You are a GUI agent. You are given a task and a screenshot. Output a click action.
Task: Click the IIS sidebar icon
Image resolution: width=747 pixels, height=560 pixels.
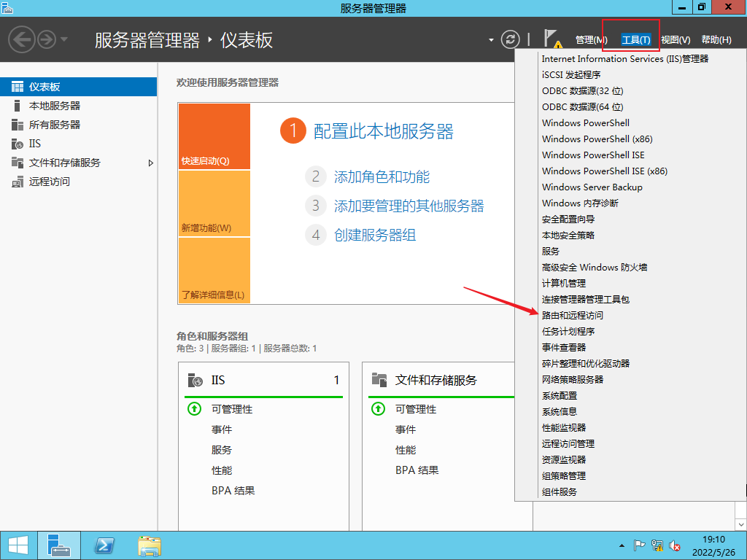[x=18, y=144]
